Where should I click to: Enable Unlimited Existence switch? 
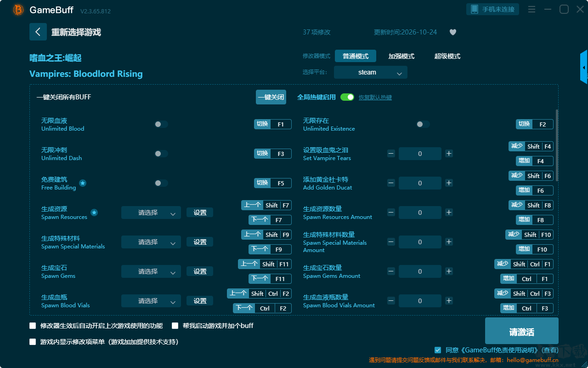point(423,124)
